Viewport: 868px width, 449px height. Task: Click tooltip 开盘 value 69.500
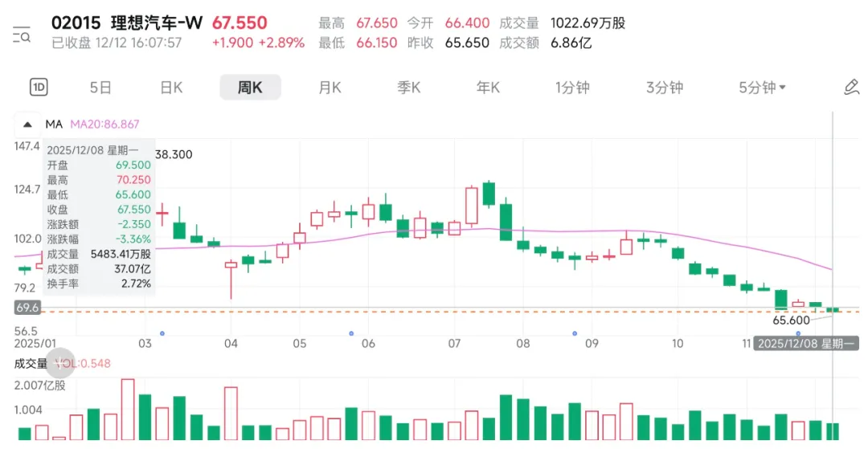[133, 165]
